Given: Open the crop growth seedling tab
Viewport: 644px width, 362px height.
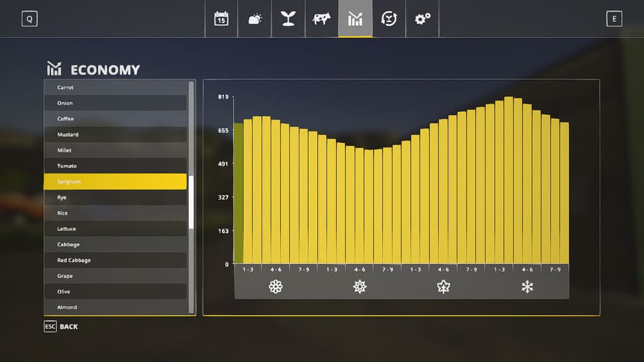Looking at the screenshot, I should pyautogui.click(x=288, y=19).
